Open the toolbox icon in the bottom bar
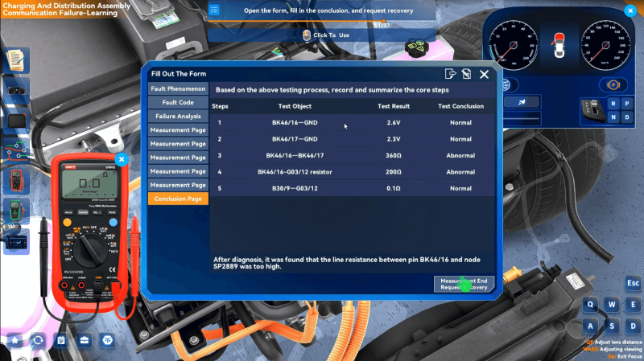Image resolution: width=644 pixels, height=361 pixels. (x=85, y=340)
